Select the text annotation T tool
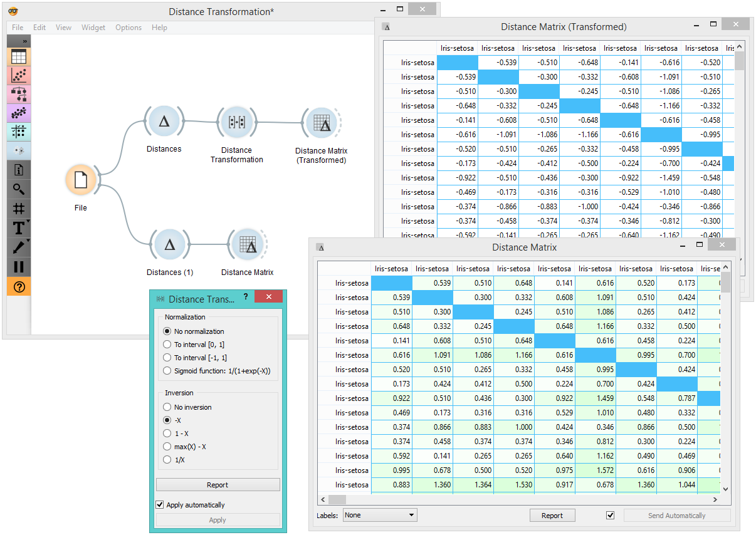The height and width of the screenshot is (535, 756). 18,228
